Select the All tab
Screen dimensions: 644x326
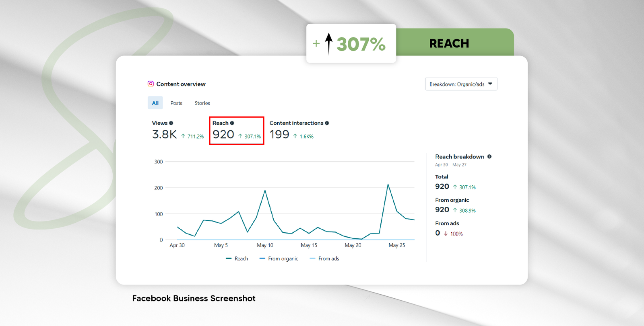pos(155,103)
